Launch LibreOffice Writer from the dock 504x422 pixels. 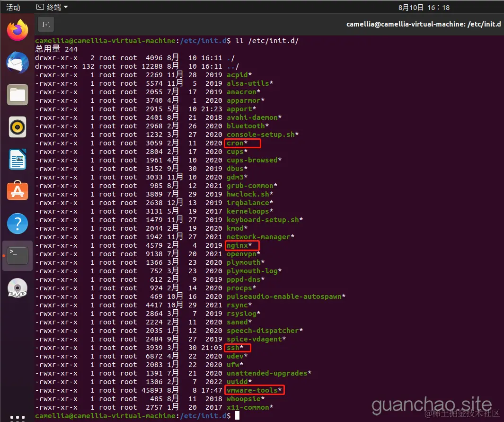pyautogui.click(x=18, y=159)
